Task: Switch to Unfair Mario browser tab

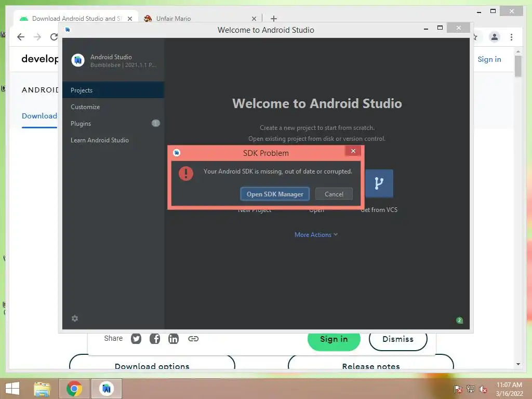Action: 200,18
